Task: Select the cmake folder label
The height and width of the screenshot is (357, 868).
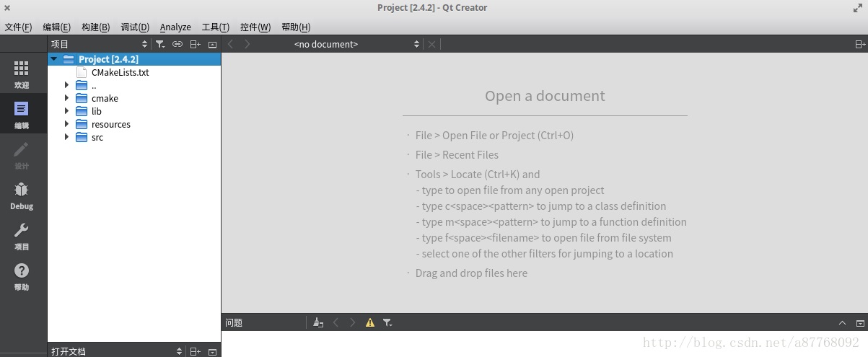Action: pyautogui.click(x=105, y=98)
